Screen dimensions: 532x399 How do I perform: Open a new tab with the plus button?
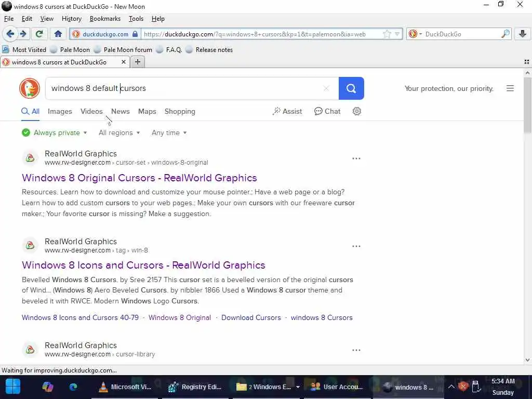(137, 62)
